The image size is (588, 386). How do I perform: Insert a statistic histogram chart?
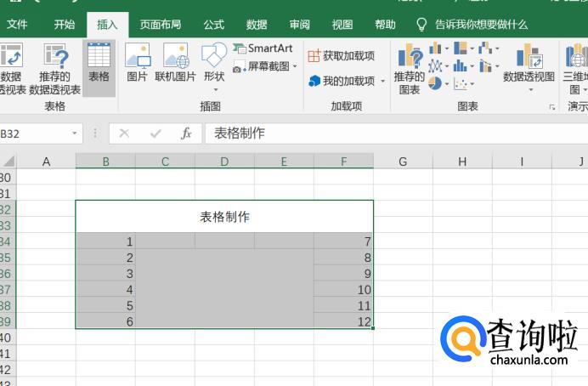tap(461, 66)
